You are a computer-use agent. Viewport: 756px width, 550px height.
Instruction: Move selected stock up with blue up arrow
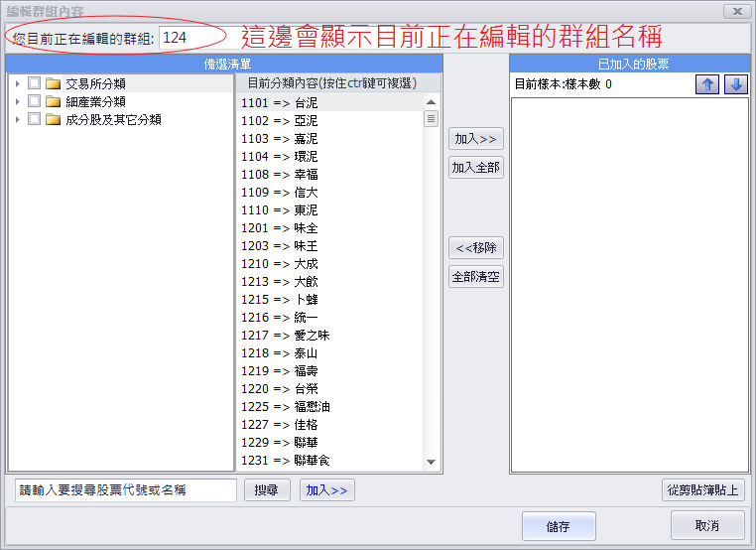pos(707,84)
